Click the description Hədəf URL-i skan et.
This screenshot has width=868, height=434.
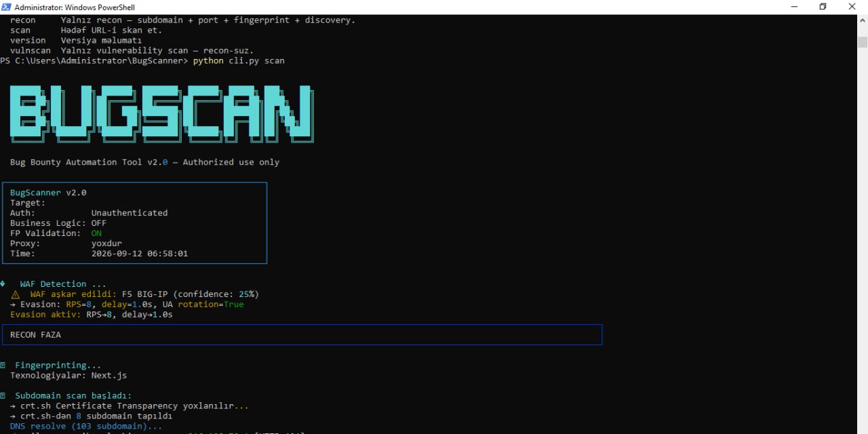112,31
